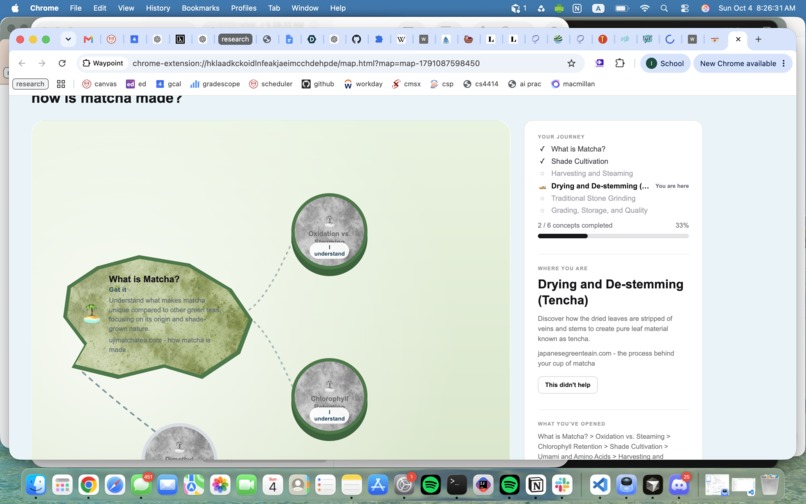The height and width of the screenshot is (504, 806).
Task: Go back to the previous page
Action: (22, 63)
